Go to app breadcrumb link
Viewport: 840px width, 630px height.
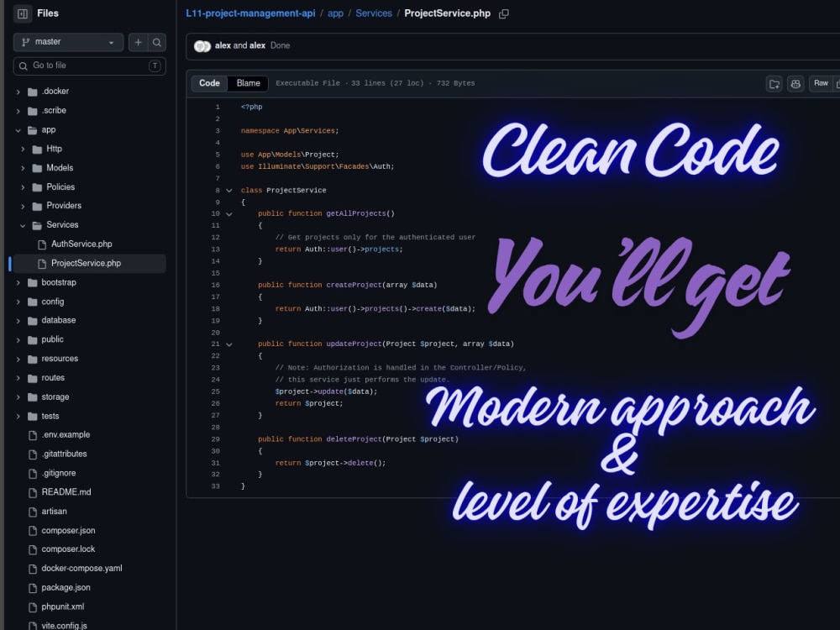click(x=335, y=13)
